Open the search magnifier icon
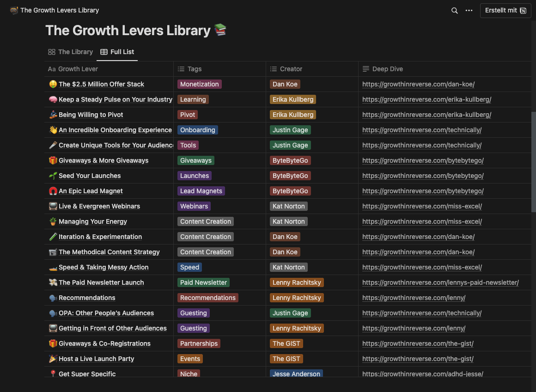 [x=454, y=11]
